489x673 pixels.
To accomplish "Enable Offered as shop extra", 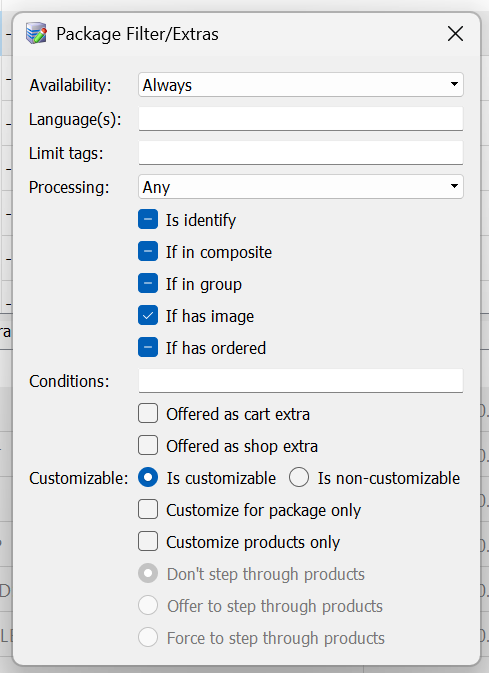I will pyautogui.click(x=148, y=446).
